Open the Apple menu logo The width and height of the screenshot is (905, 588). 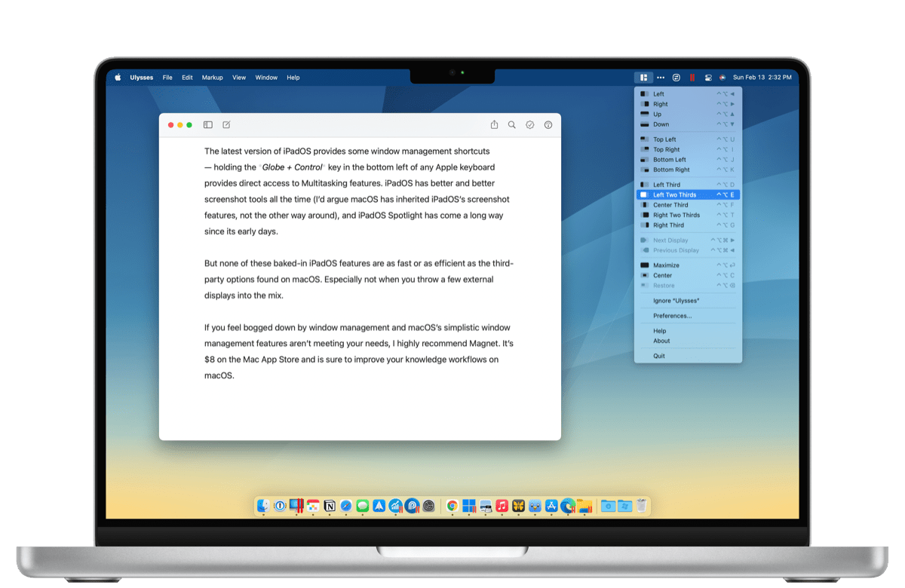118,77
